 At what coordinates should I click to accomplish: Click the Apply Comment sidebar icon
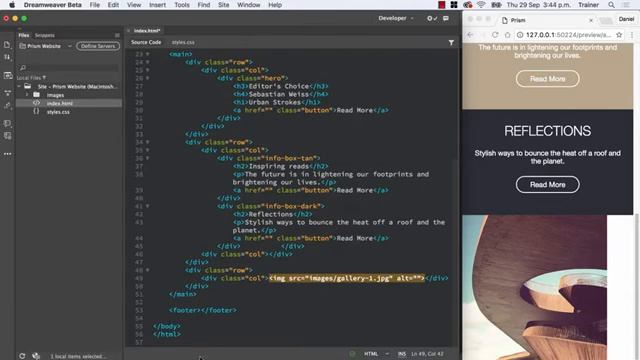coord(7,123)
